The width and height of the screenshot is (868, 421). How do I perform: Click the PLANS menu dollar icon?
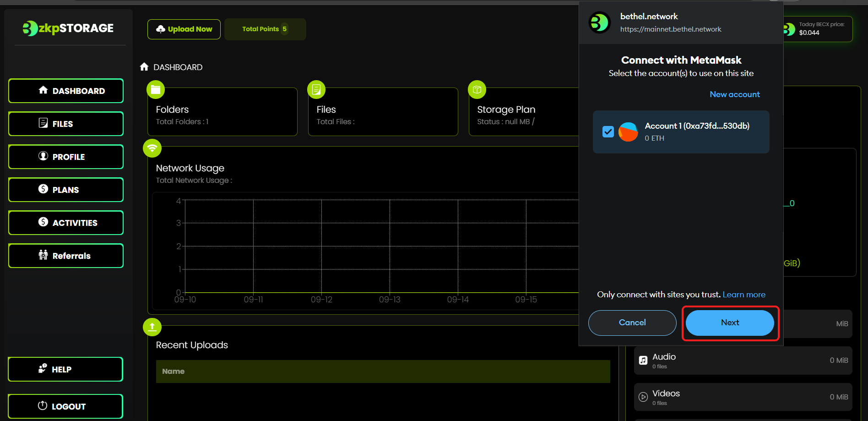tap(43, 189)
